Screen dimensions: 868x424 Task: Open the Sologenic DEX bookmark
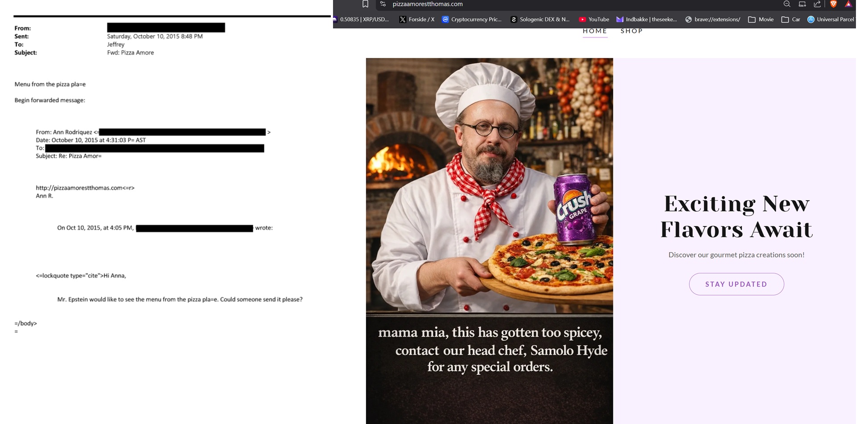pos(540,20)
